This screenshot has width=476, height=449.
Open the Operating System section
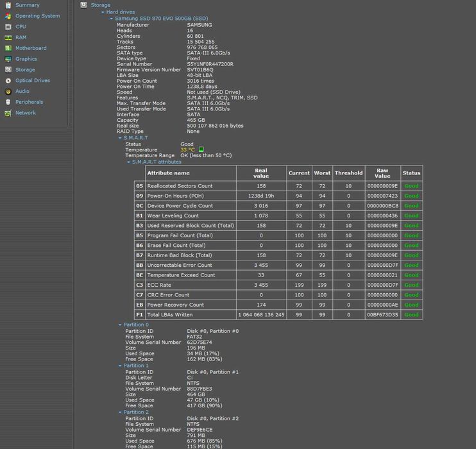(x=38, y=16)
